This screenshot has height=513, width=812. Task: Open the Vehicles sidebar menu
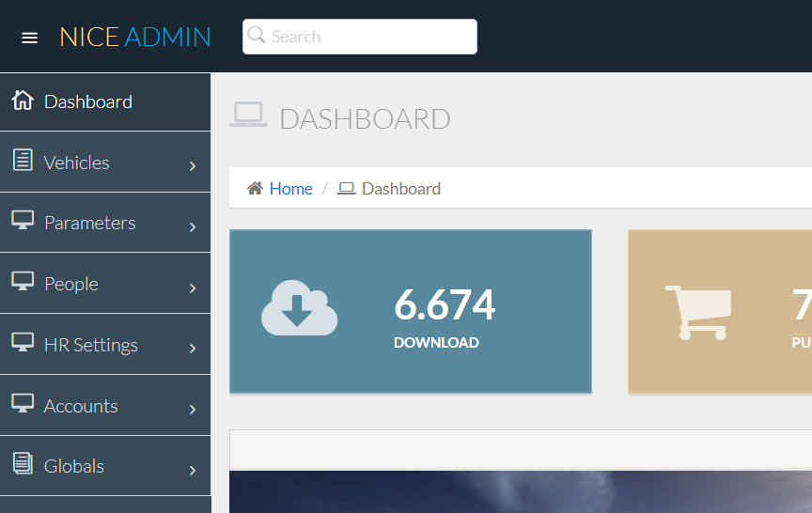(x=105, y=162)
